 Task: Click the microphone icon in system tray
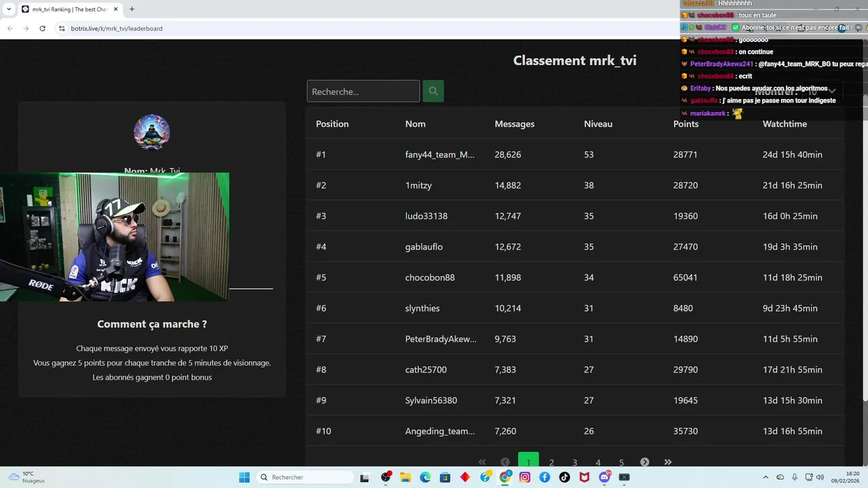pyautogui.click(x=795, y=477)
